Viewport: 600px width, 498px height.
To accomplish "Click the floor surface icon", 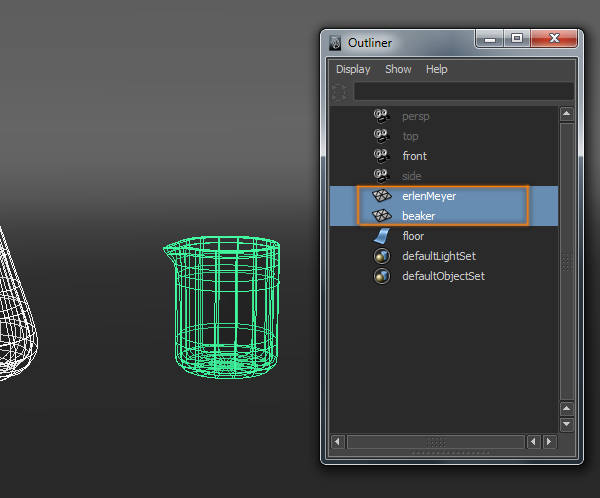I will (x=381, y=236).
